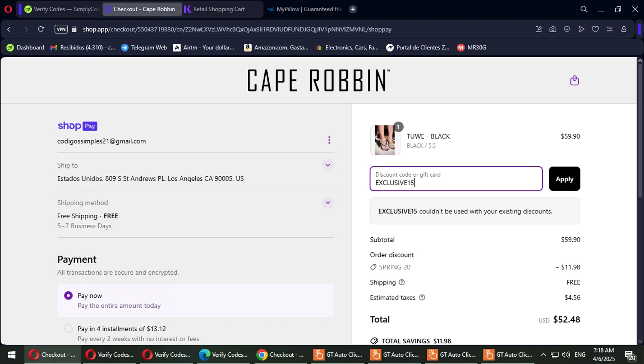Open Chrome Checkout taskbar window
The height and width of the screenshot is (364, 644).
click(280, 355)
